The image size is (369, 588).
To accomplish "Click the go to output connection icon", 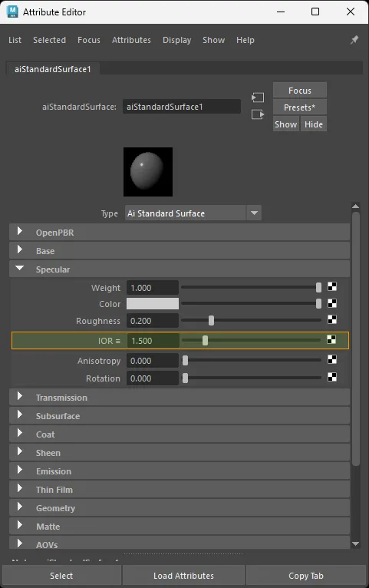I will (257, 114).
